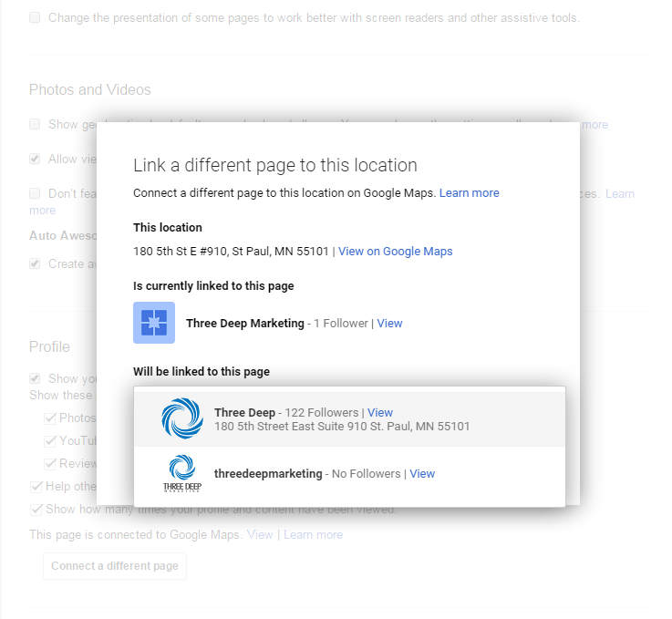Viewport: 672px width, 619px height.
Task: Uncheck the Reviews tab checkbox
Action: click(x=50, y=463)
